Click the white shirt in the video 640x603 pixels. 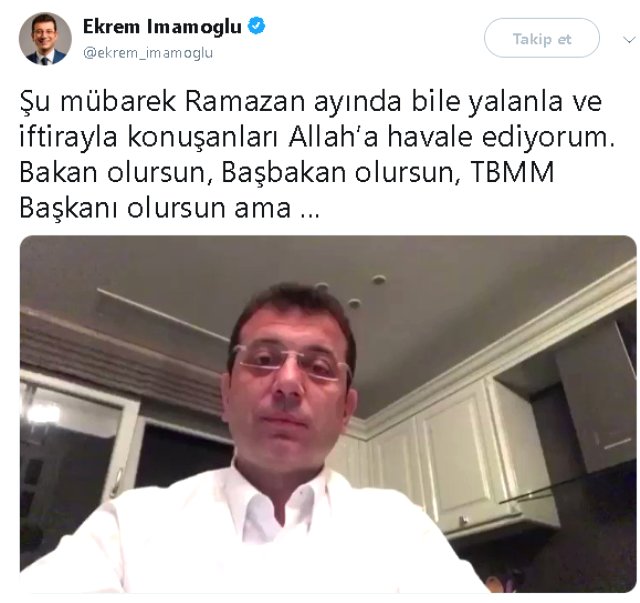pyautogui.click(x=261, y=531)
